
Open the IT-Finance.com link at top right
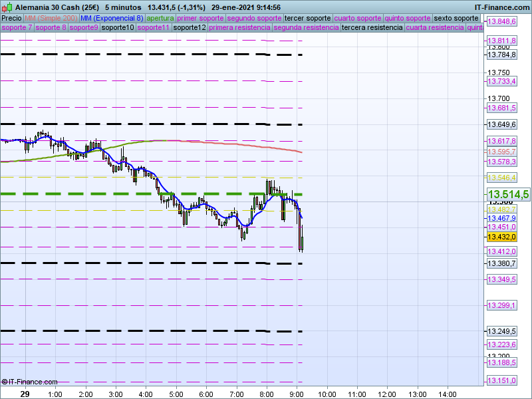tap(501, 7)
